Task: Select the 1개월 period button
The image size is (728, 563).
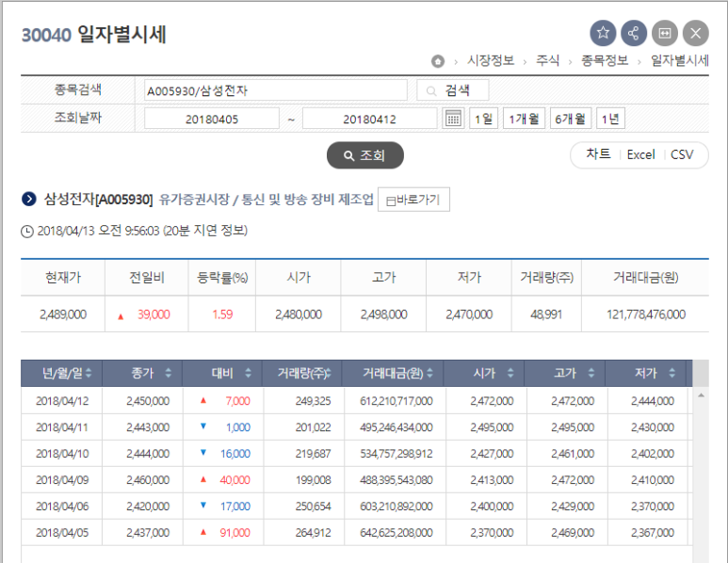Action: click(524, 119)
